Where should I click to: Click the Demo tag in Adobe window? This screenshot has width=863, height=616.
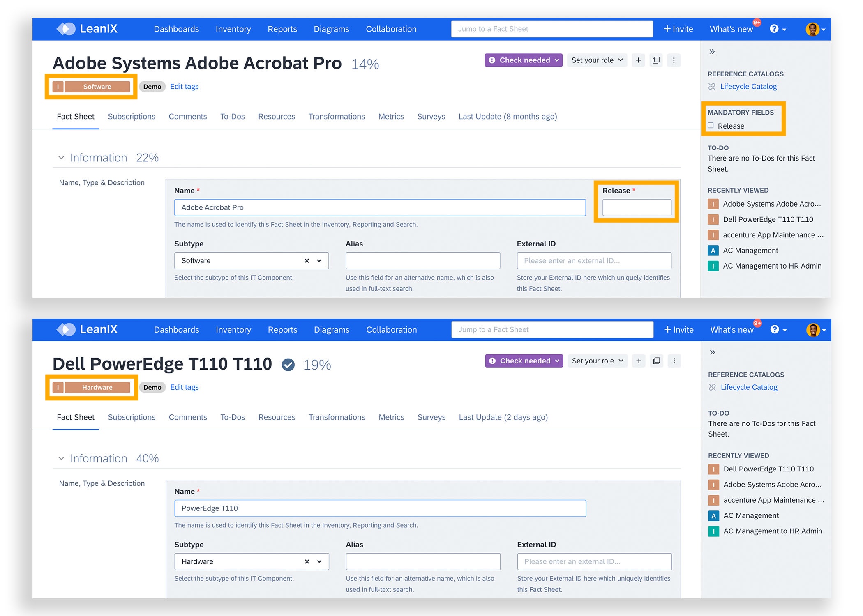click(152, 87)
